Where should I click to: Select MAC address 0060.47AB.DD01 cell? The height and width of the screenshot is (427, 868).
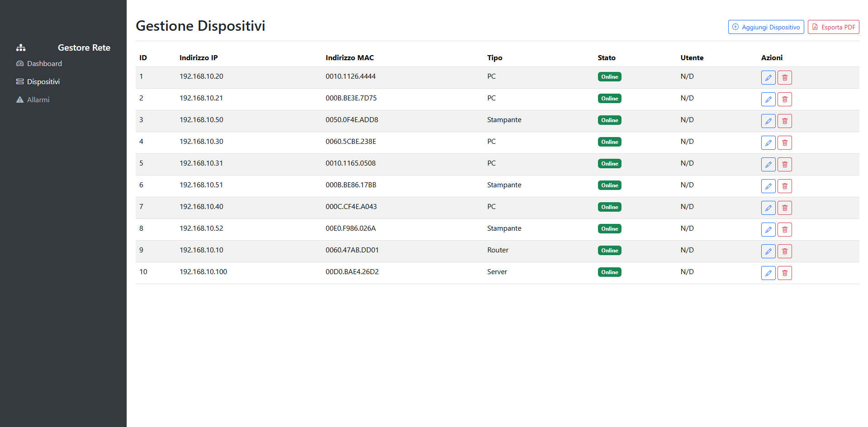(352, 250)
